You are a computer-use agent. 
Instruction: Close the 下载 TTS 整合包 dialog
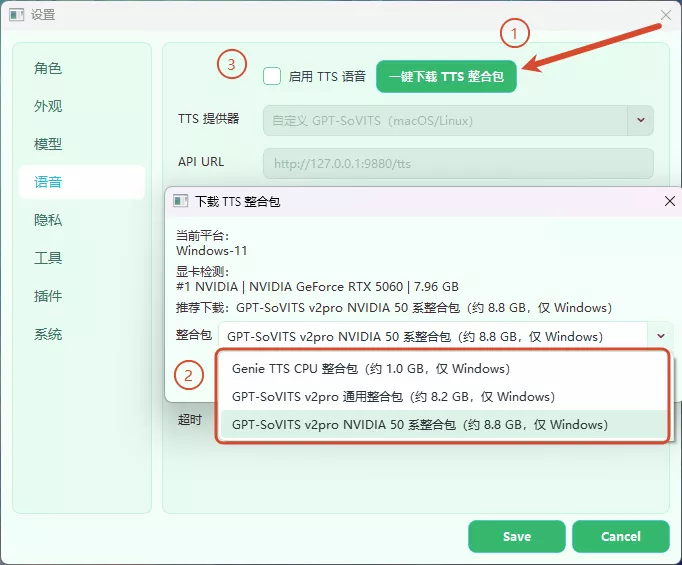coord(670,201)
